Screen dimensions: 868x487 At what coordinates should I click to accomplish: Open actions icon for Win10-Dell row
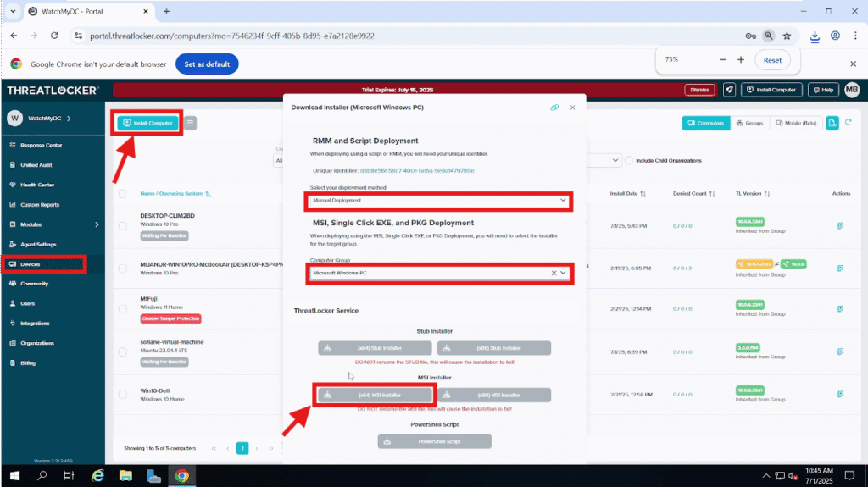click(840, 395)
